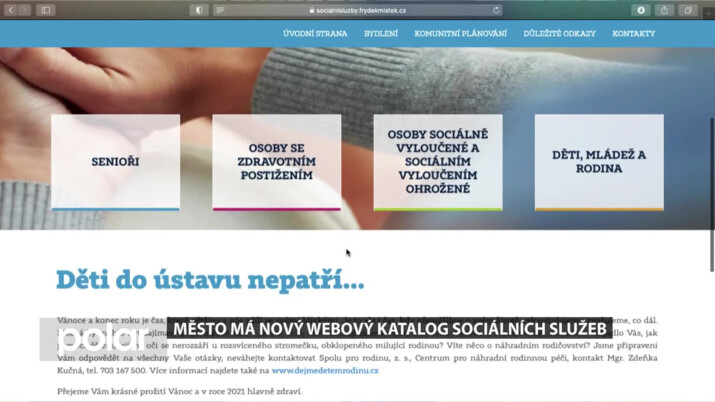
Task: Navigate to Kontakty page
Action: tap(634, 33)
